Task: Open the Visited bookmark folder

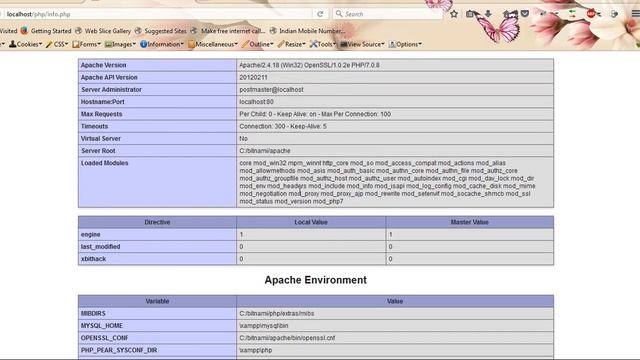Action: point(8,31)
